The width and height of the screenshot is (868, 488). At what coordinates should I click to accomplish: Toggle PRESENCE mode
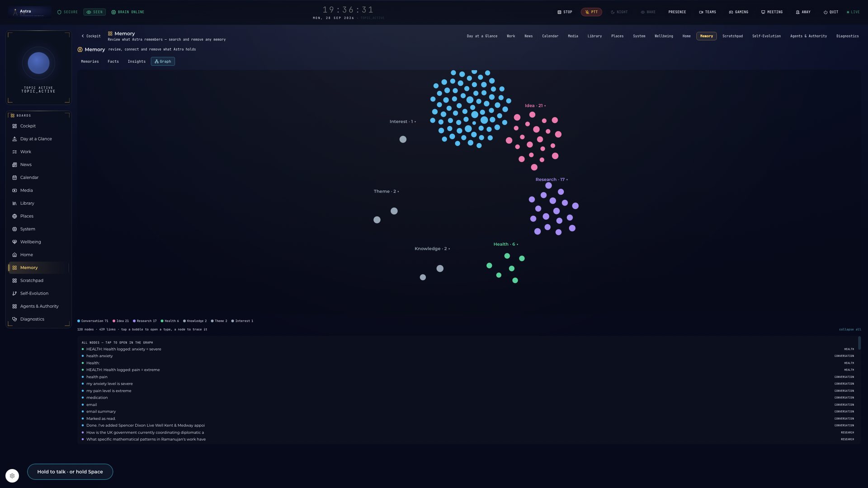[677, 12]
